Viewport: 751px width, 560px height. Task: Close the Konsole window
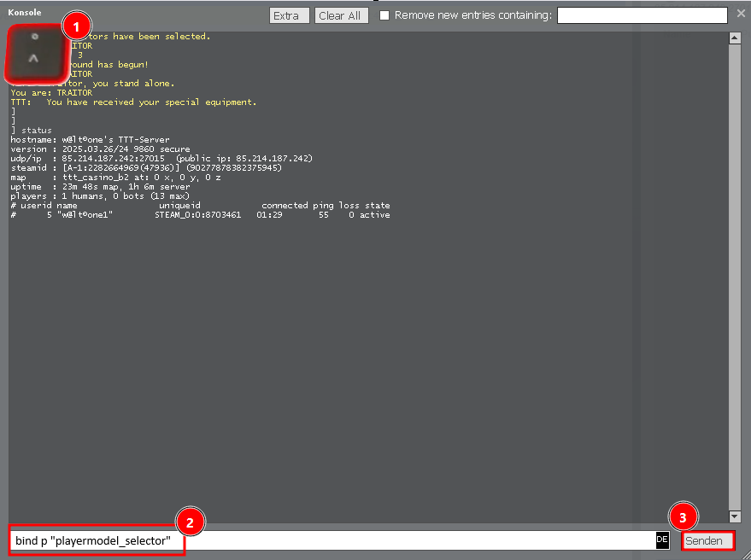coord(741,14)
